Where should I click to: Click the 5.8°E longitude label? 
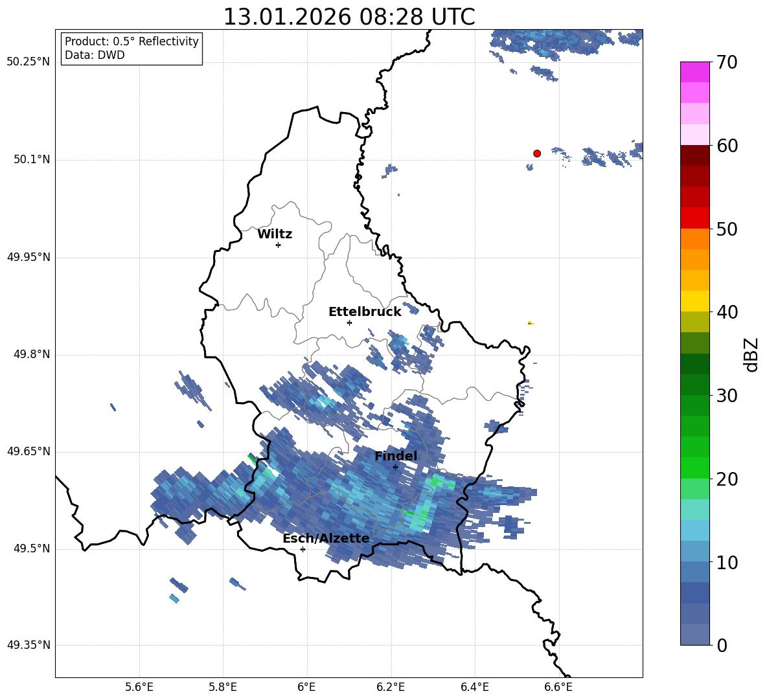click(x=223, y=687)
